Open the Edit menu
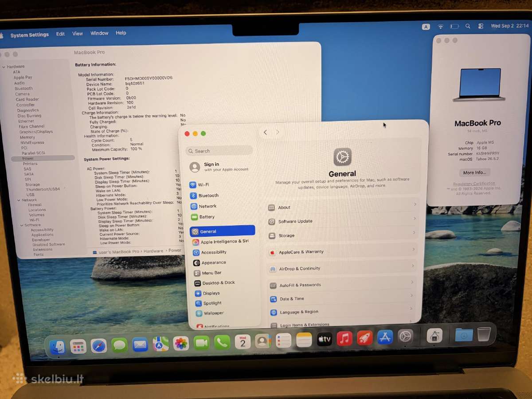This screenshot has height=399, width=532. click(x=60, y=34)
